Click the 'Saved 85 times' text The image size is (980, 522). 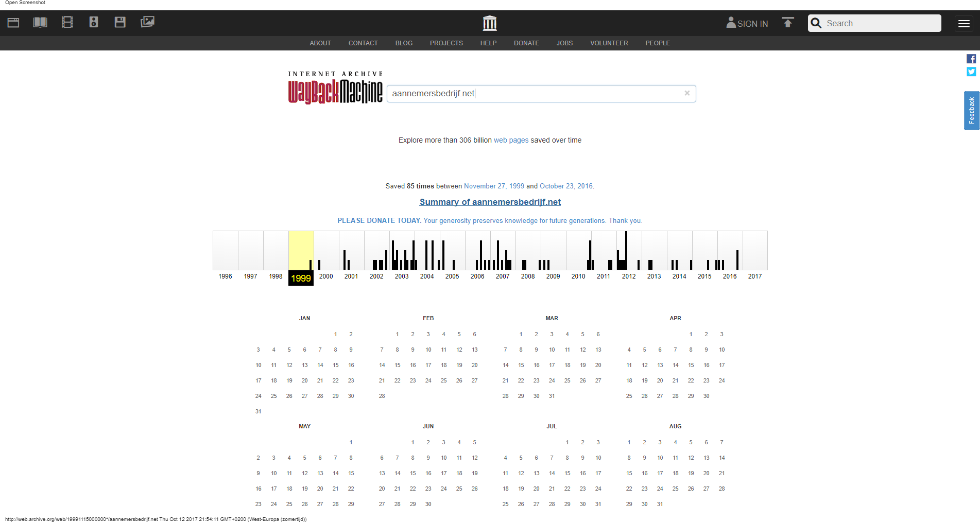tap(410, 186)
